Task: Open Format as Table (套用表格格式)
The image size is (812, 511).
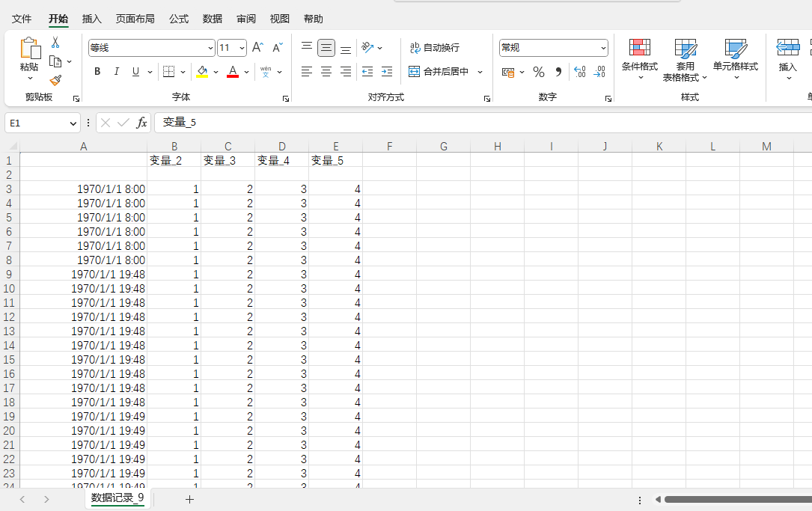Action: click(x=685, y=60)
